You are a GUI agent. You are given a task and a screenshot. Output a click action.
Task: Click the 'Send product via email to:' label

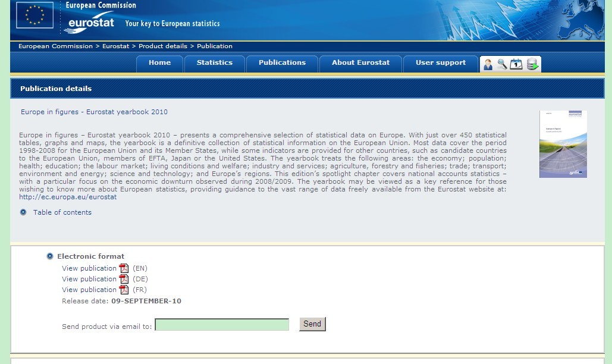click(107, 327)
